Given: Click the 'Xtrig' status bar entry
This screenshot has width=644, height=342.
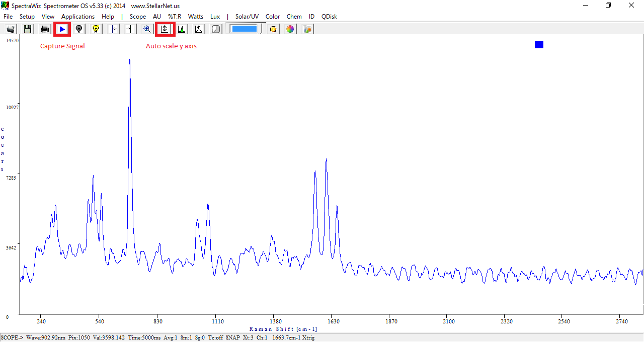Looking at the screenshot, I should [308, 337].
